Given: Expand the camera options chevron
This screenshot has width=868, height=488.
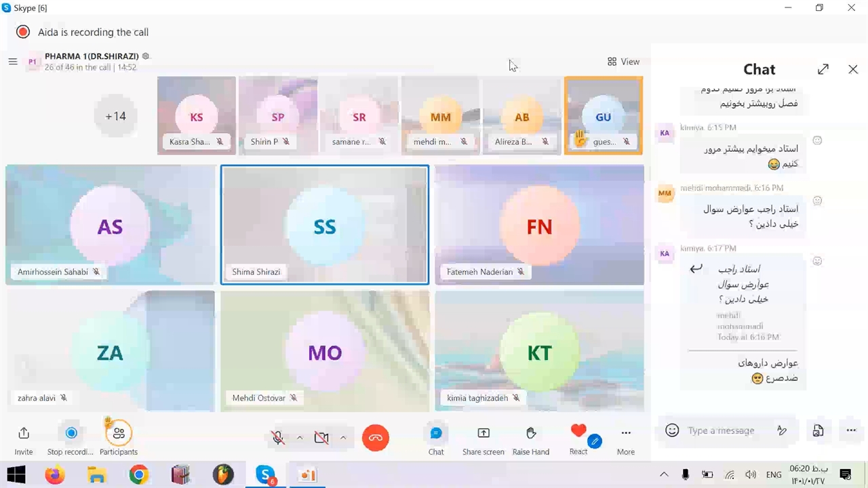Looking at the screenshot, I should click(343, 438).
